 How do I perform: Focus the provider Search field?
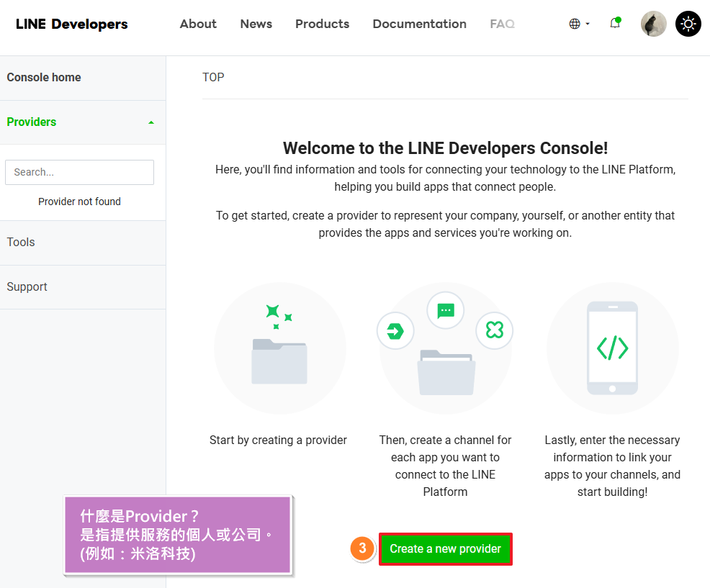click(x=79, y=172)
